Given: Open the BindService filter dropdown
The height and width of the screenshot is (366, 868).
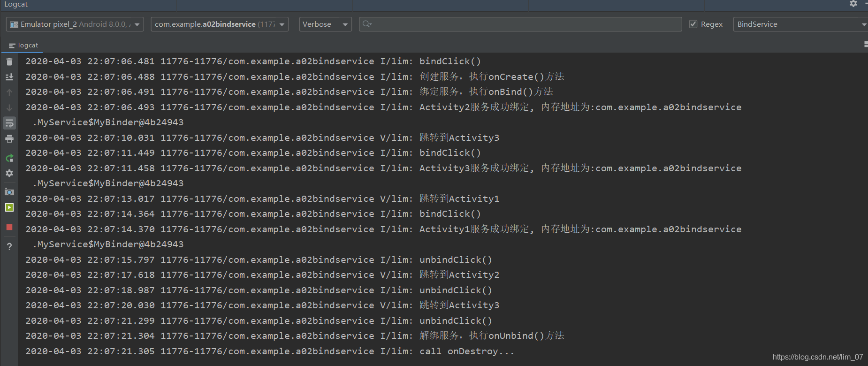Looking at the screenshot, I should click(x=800, y=24).
